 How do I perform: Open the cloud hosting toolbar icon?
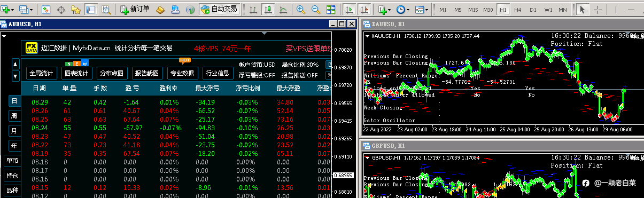click(x=175, y=10)
